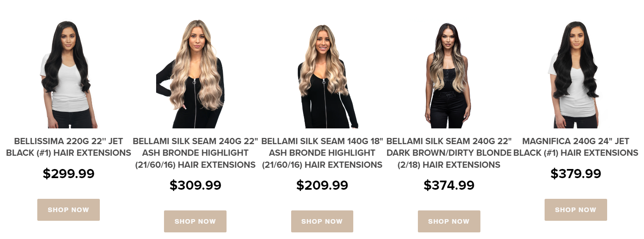
Task: Click Shop Now for the $209.99 extensions
Action: 322,221
